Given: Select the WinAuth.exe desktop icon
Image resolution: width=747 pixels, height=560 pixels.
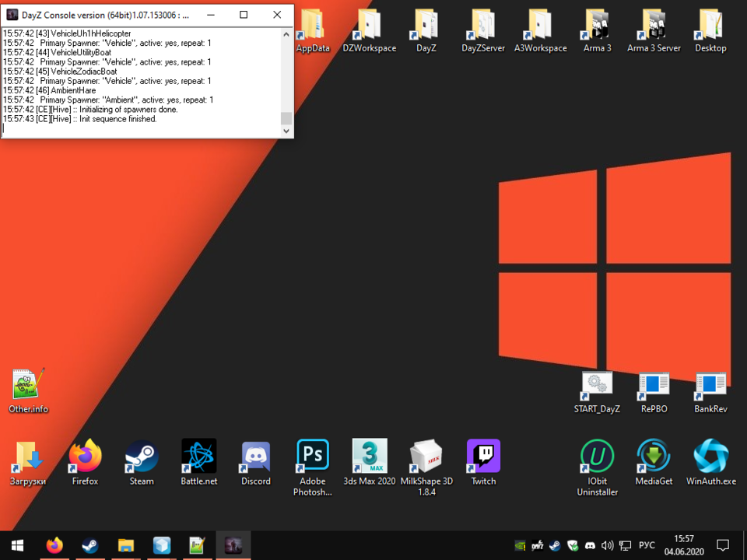Looking at the screenshot, I should pos(710,462).
